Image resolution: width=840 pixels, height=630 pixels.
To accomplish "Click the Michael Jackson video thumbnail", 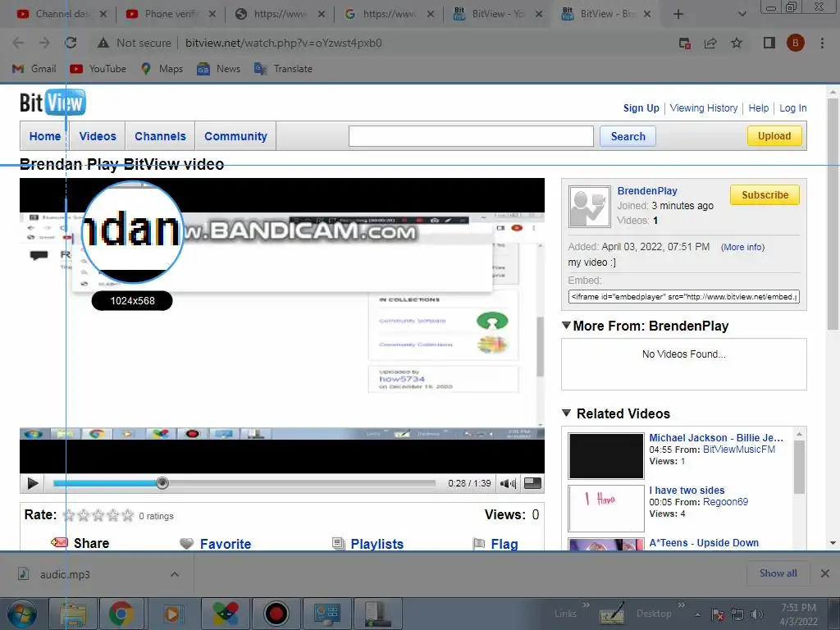I will pyautogui.click(x=606, y=456).
